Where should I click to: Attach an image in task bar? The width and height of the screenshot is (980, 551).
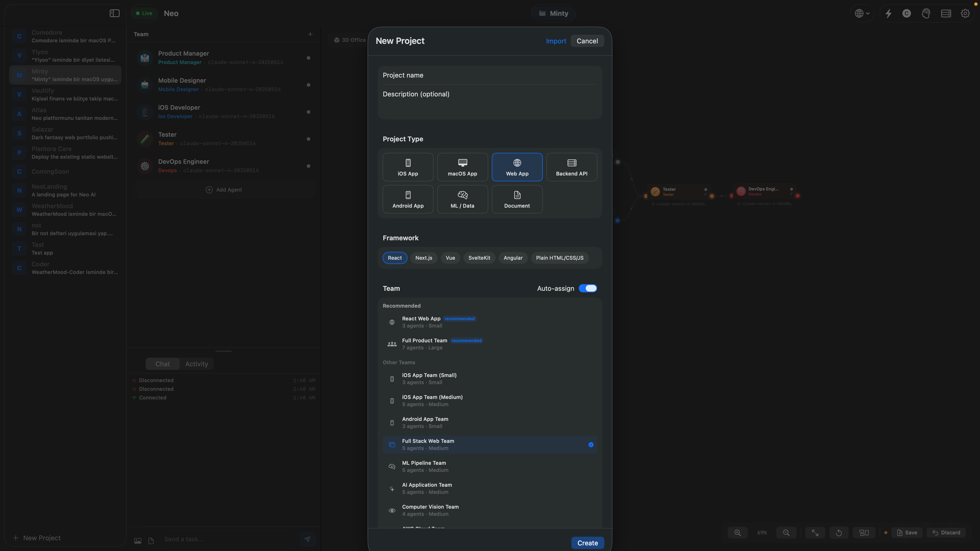(138, 540)
